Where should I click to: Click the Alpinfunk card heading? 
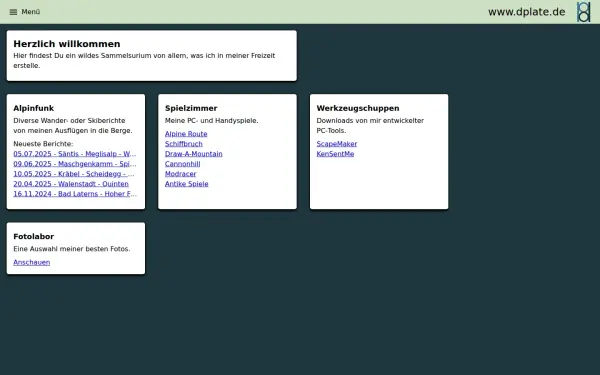pos(34,108)
